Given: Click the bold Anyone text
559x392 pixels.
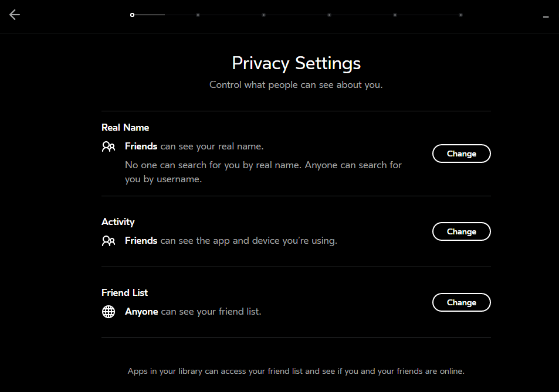Looking at the screenshot, I should (x=141, y=312).
